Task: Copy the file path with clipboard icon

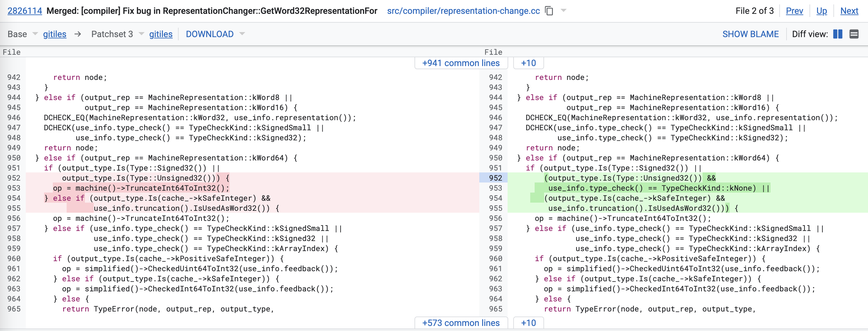Action: pos(549,11)
